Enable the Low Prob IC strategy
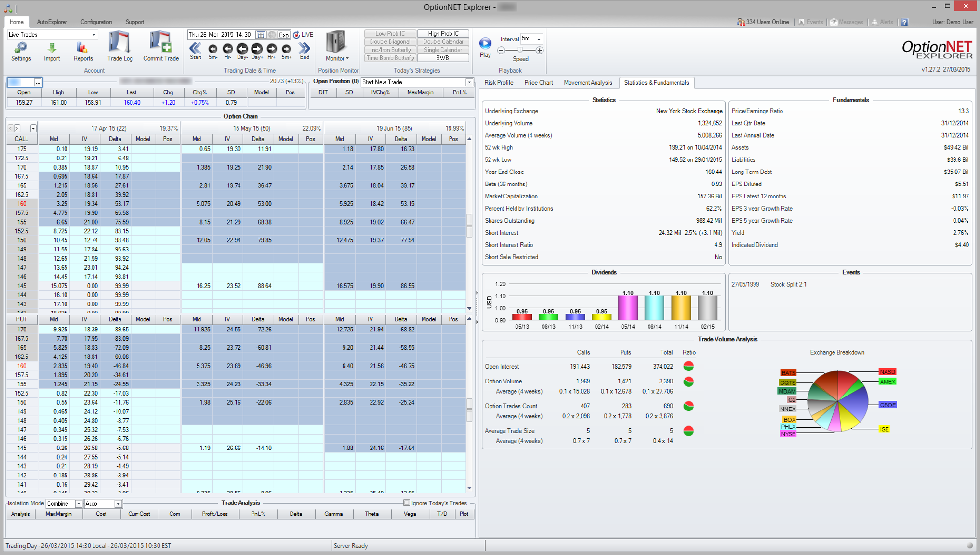The width and height of the screenshot is (980, 555). [x=390, y=33]
